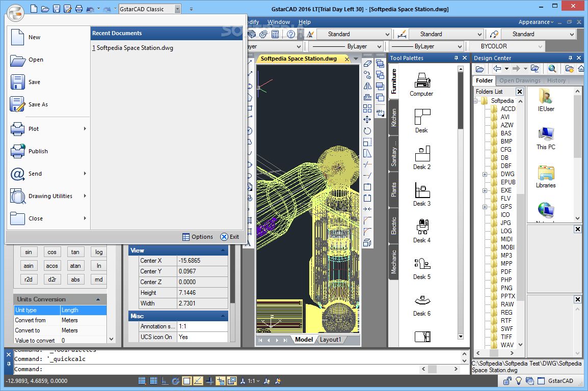The width and height of the screenshot is (588, 391).
Task: Go back in Design Center
Action: point(497,69)
